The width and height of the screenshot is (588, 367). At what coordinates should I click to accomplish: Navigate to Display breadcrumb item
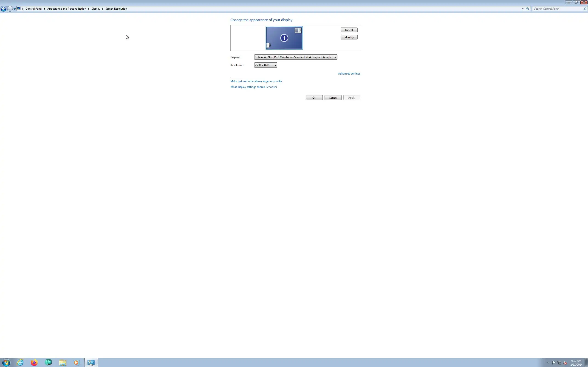pyautogui.click(x=96, y=9)
